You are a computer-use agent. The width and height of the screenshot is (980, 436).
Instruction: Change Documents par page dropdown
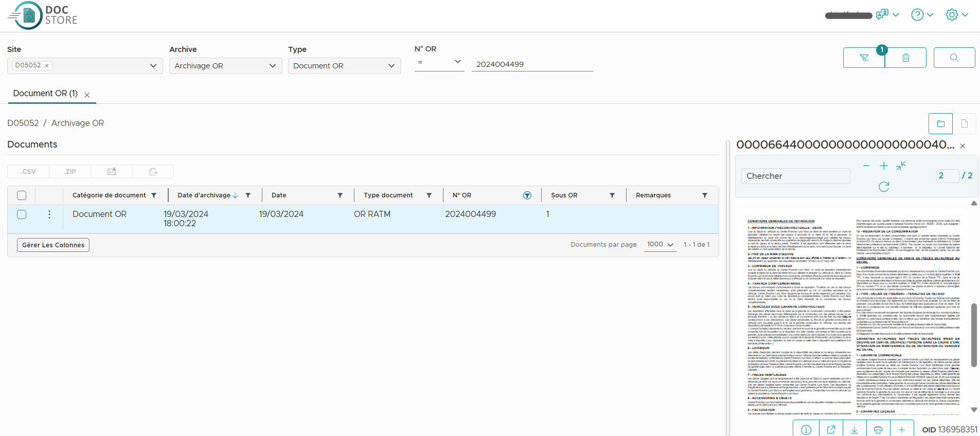click(660, 244)
